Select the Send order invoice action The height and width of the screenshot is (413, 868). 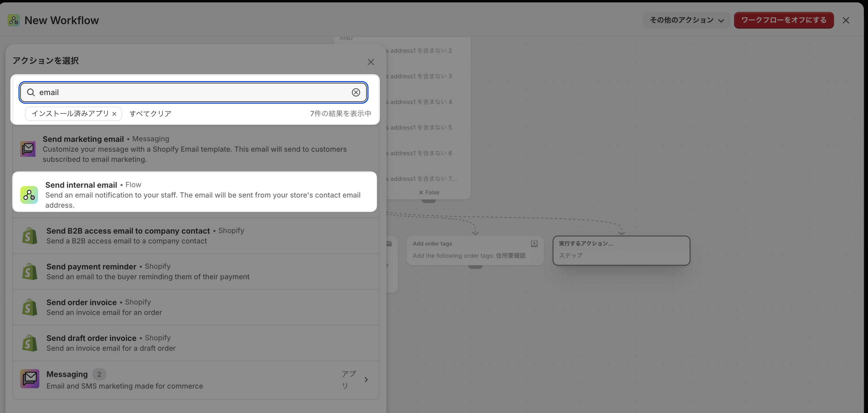point(196,307)
